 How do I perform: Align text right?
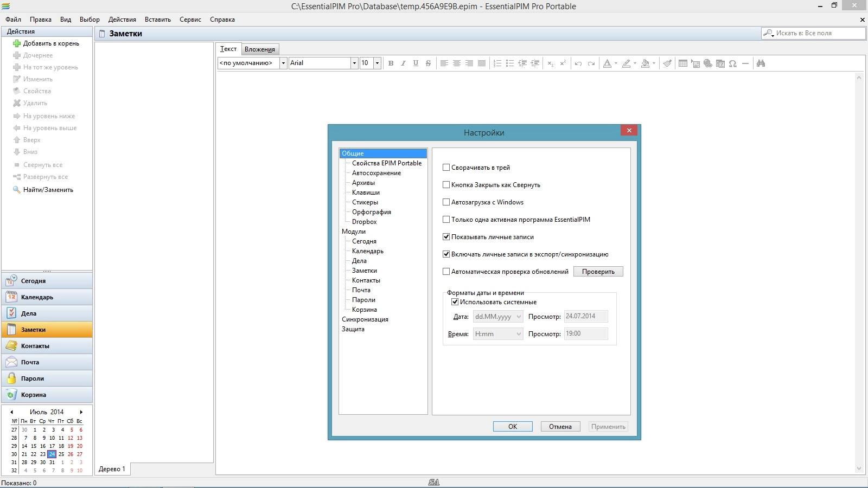tap(469, 63)
